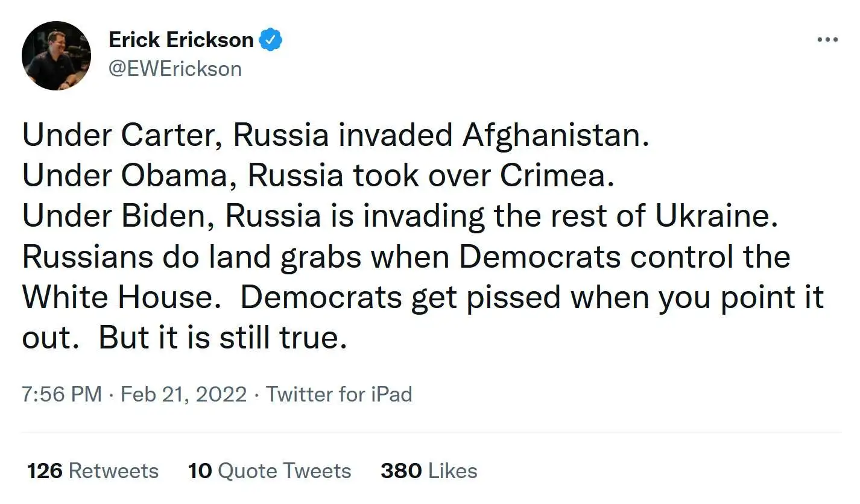View the 380 Likes list
The image size is (860, 504).
[x=429, y=471]
